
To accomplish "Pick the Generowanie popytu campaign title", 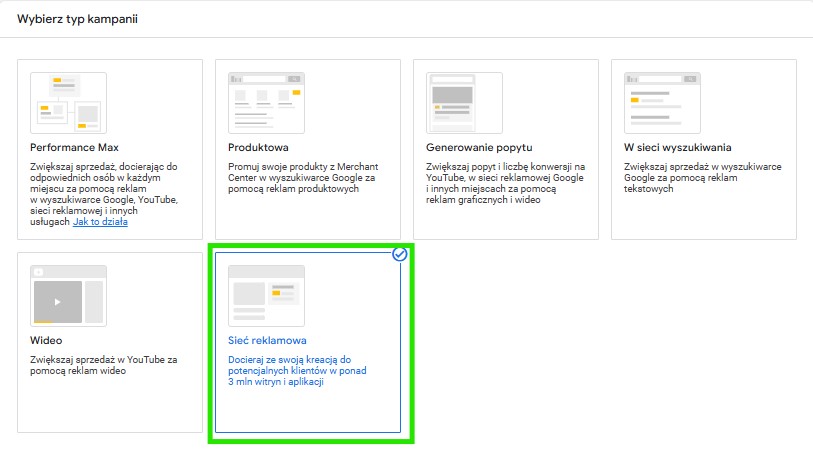I will [x=479, y=147].
